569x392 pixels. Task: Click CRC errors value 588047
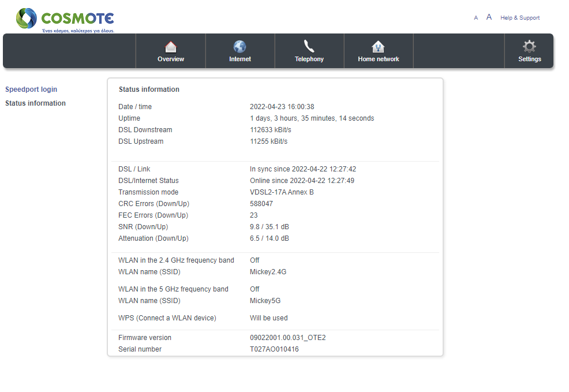click(x=261, y=204)
